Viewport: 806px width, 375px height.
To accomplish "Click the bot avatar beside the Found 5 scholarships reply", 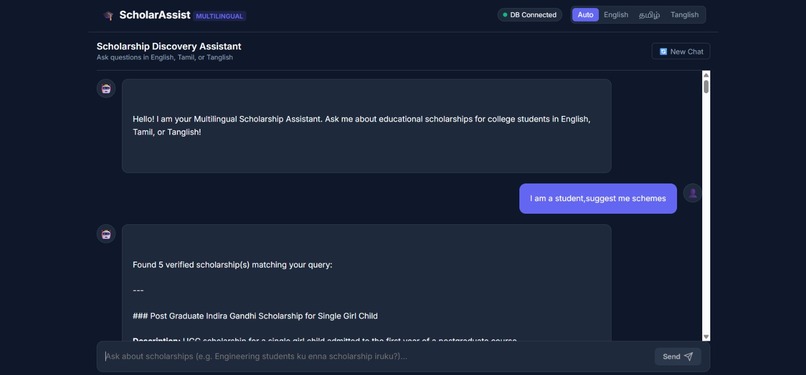I will [x=106, y=234].
